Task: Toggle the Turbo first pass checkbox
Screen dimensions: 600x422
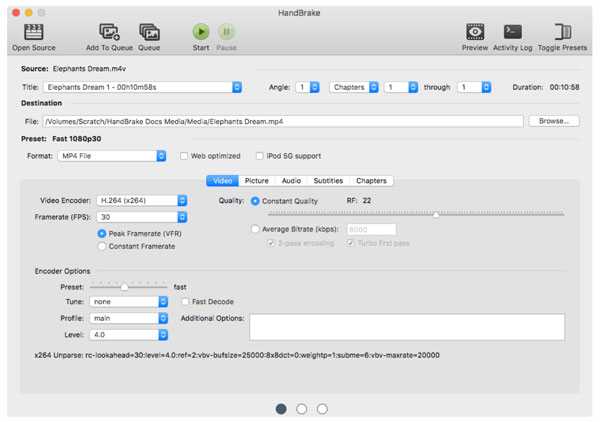Action: click(351, 243)
